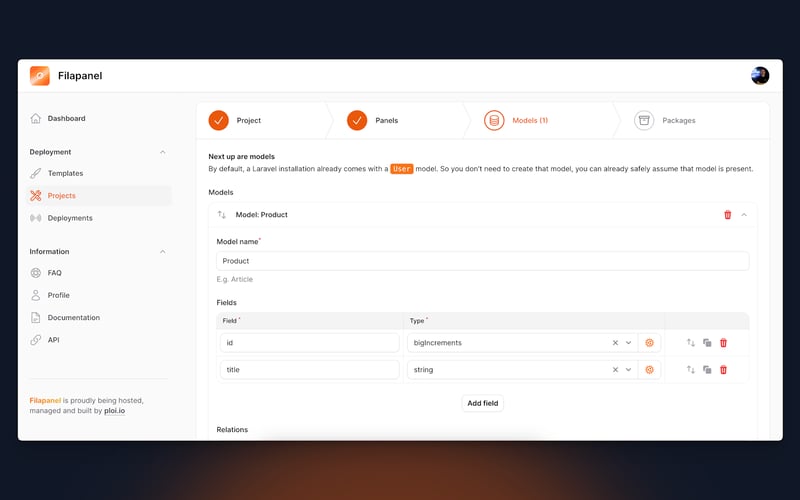Delete the Product model
The width and height of the screenshot is (800, 500).
[728, 215]
